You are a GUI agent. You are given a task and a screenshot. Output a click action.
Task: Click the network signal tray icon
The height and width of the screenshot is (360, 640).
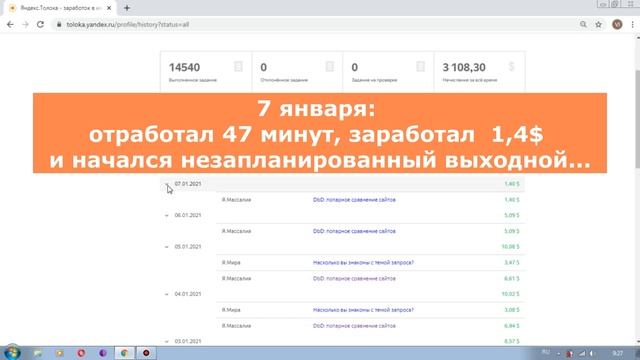coord(582,353)
